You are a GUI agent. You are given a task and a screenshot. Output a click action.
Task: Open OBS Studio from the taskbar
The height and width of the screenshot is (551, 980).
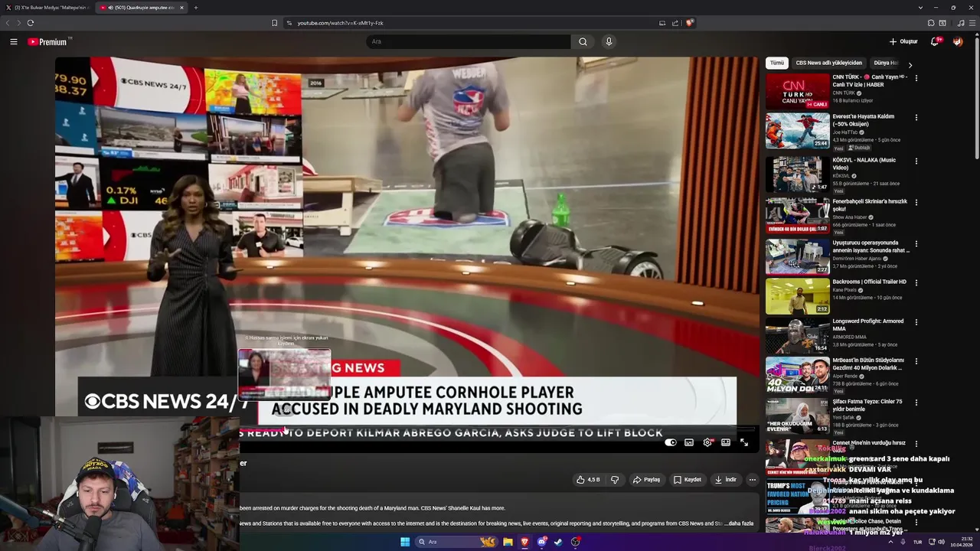pyautogui.click(x=575, y=542)
